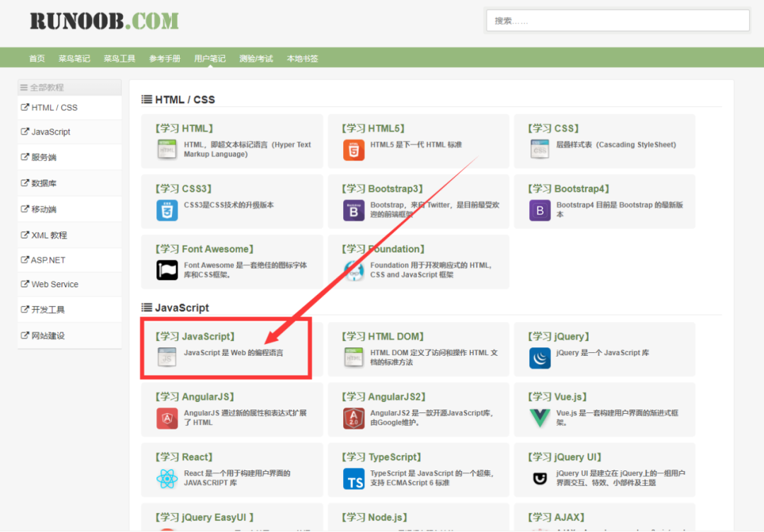764x532 pixels.
Task: Click the HTML5 orange shield icon
Action: point(354,150)
